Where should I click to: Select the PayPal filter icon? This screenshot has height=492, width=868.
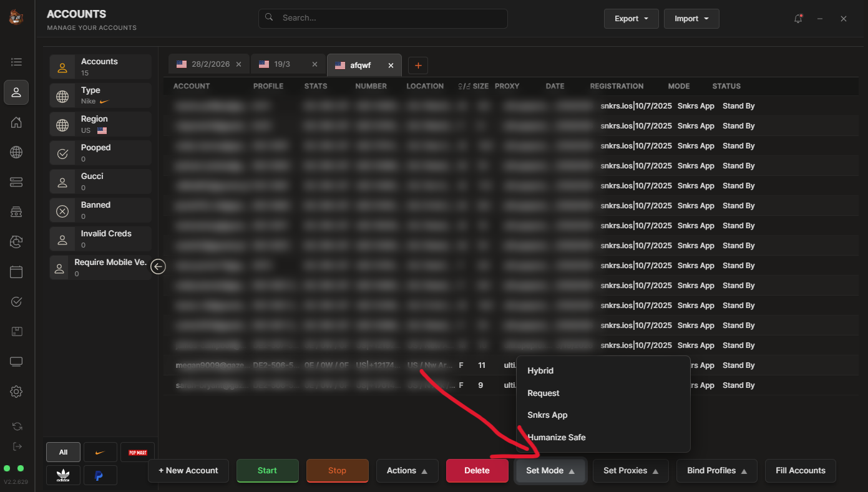click(x=100, y=475)
